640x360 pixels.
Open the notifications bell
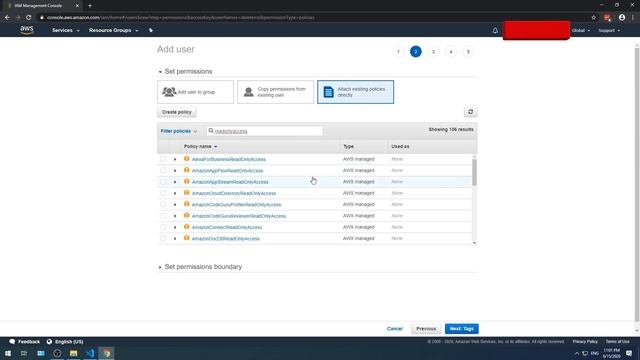tap(495, 31)
